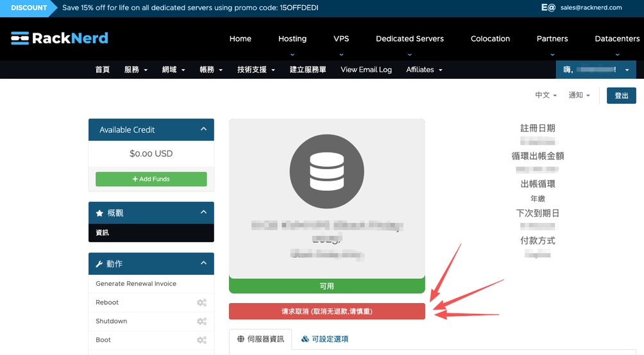Open 建立服務單 to create ticket
This screenshot has height=355, width=644.
(x=308, y=70)
